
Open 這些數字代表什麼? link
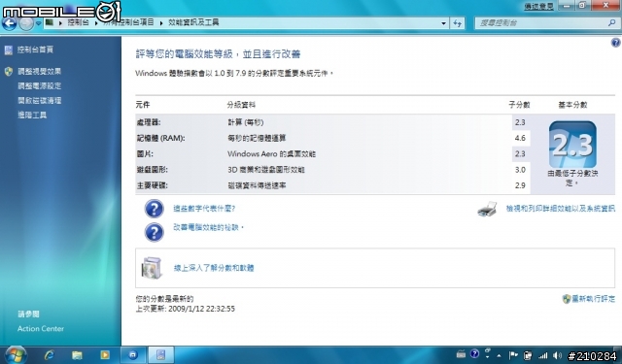pyautogui.click(x=204, y=209)
